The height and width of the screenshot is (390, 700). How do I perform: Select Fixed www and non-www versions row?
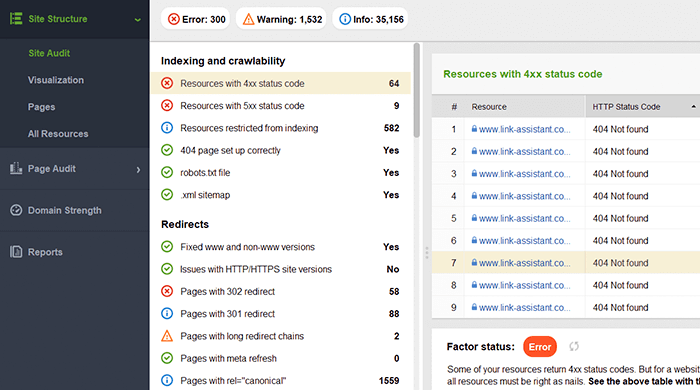point(281,247)
